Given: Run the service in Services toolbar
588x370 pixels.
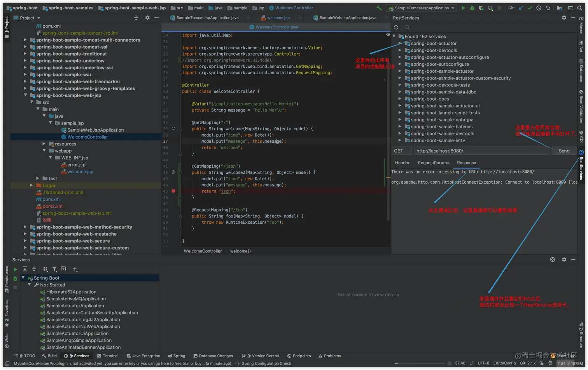Looking at the screenshot, I should pos(15,269).
